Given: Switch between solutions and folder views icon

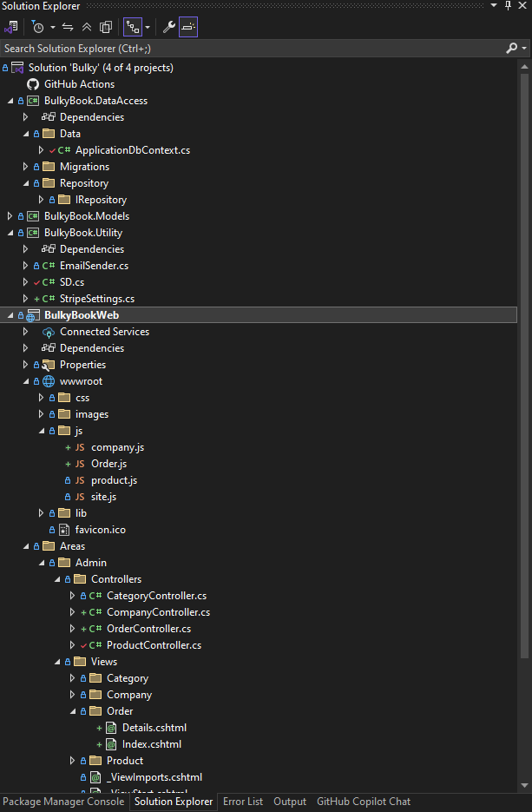Looking at the screenshot, I should pyautogui.click(x=11, y=27).
